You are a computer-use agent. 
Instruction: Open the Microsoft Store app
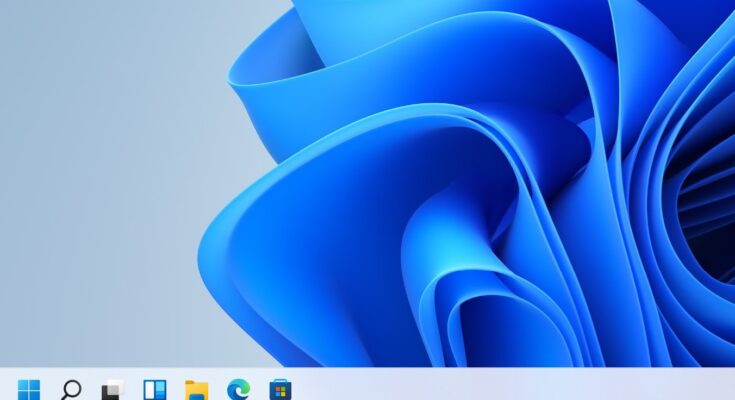[280, 390]
